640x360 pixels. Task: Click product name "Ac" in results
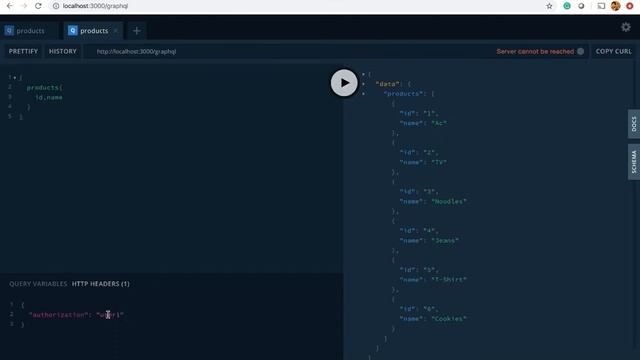[439, 123]
